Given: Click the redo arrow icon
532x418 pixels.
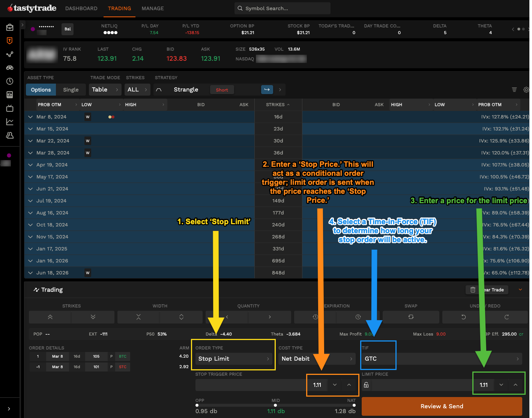Looking at the screenshot, I should point(506,317).
